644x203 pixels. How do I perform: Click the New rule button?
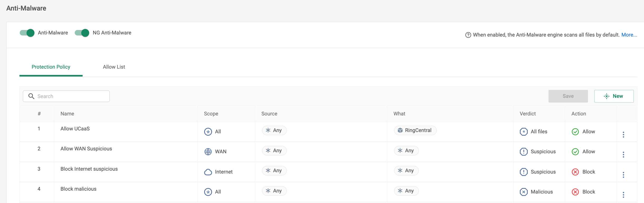click(613, 96)
